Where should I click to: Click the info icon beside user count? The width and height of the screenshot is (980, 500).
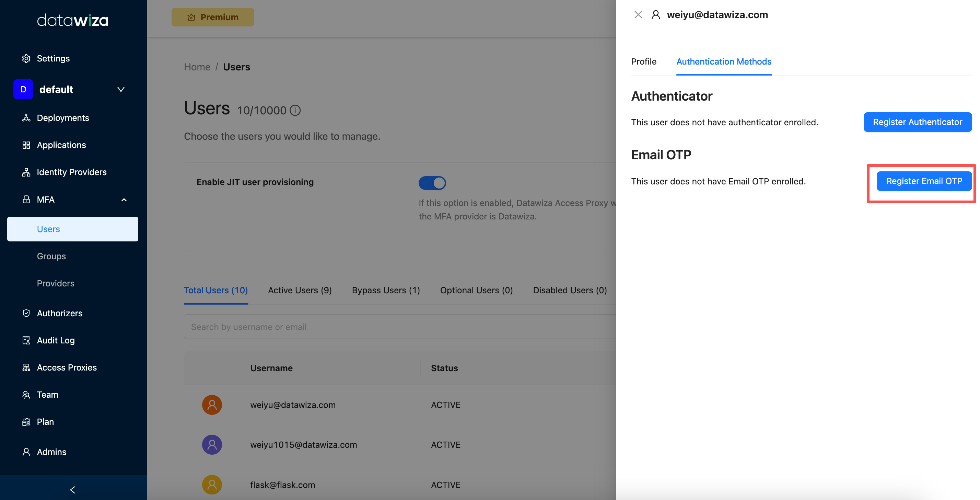[295, 110]
